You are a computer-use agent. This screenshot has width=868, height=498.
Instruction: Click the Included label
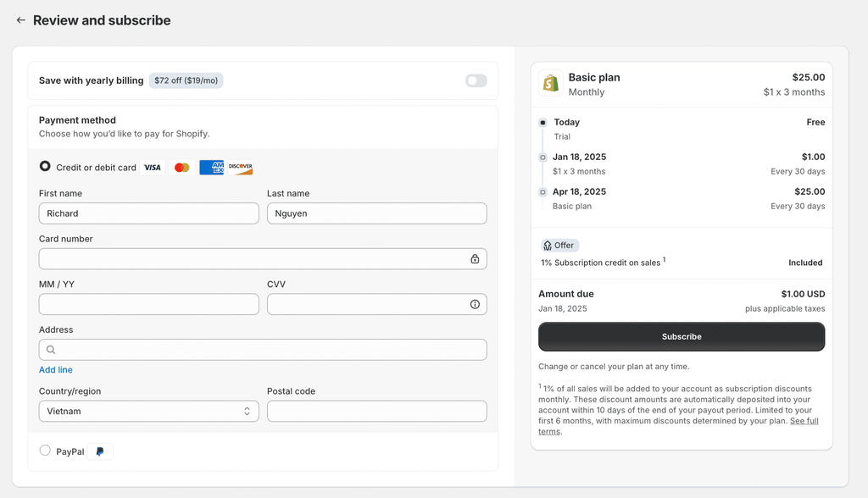(x=805, y=263)
